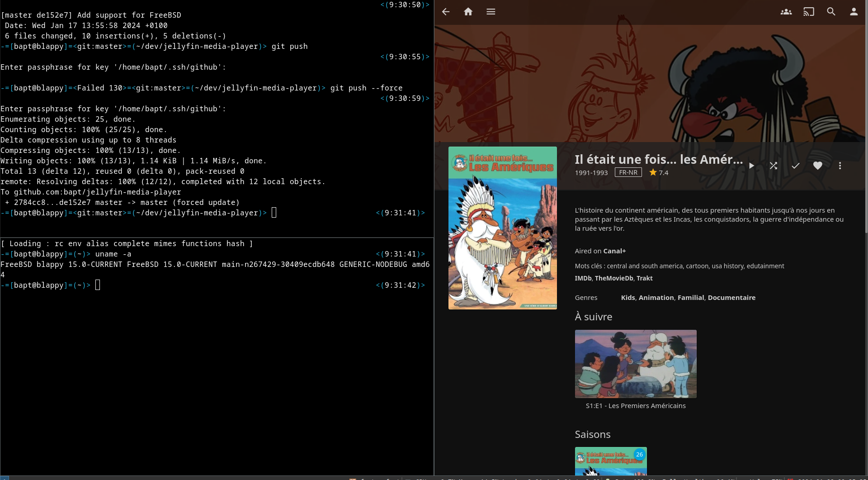Screen dimensions: 868x480
Task: Click the Cast to device icon
Action: [808, 12]
